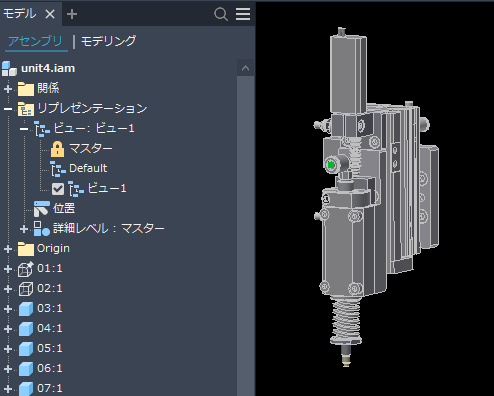Select the unit4.iam root node text
Viewport: 494px width, 396px height.
tap(48, 68)
